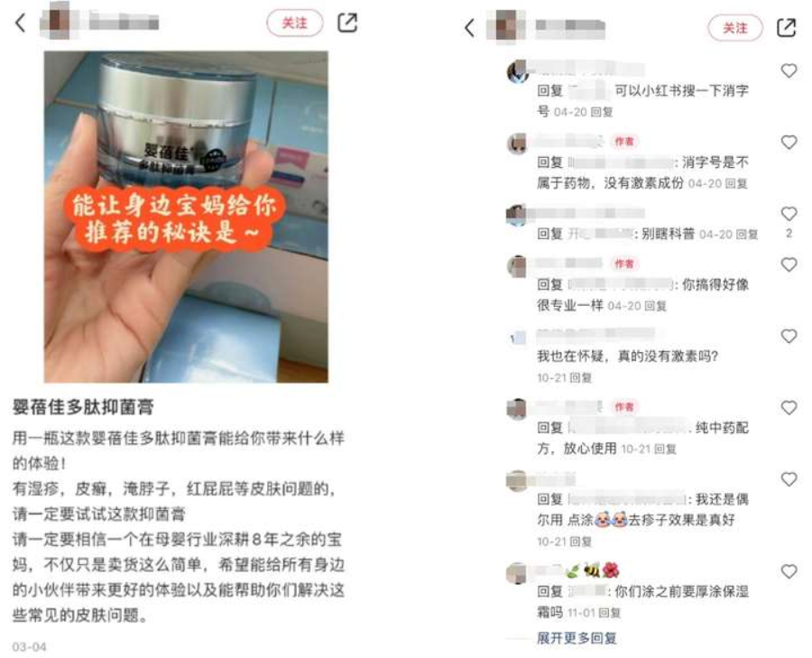812x658 pixels.
Task: Like author's reply about 消字号是不属于药物
Action: click(789, 142)
